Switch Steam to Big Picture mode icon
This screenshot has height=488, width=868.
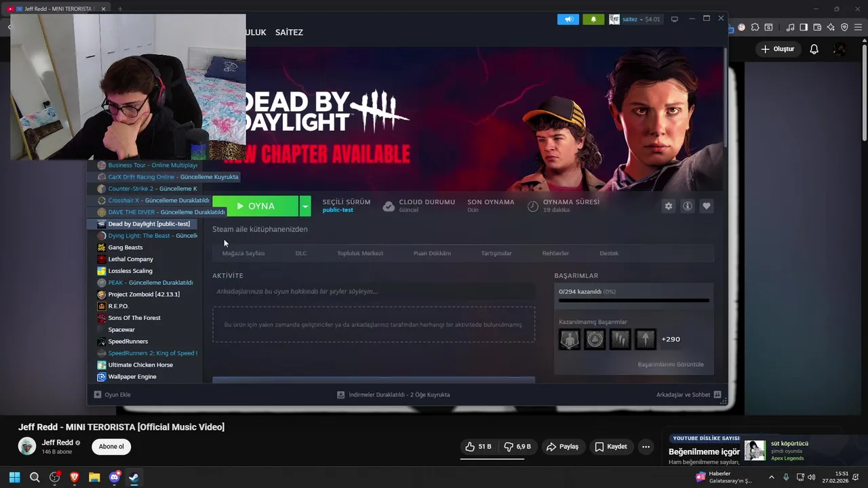(x=674, y=19)
